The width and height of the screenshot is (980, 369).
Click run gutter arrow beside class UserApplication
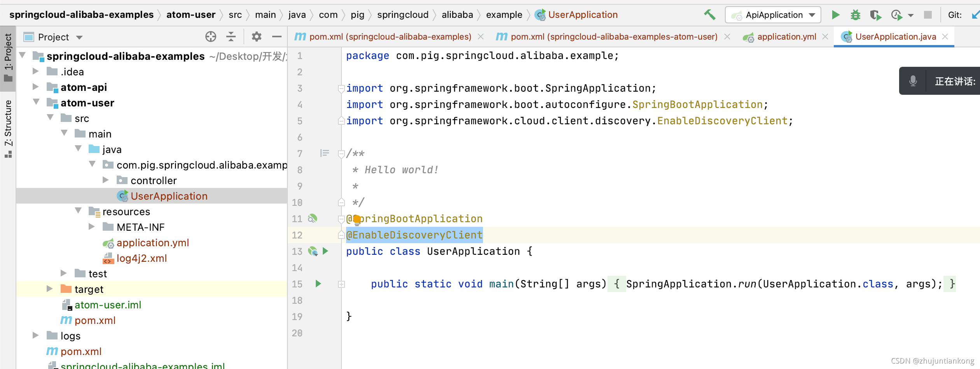[x=325, y=251]
